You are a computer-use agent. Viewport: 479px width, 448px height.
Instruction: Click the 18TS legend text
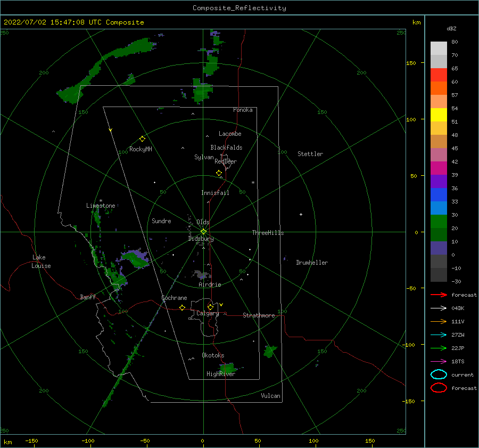pos(458,362)
